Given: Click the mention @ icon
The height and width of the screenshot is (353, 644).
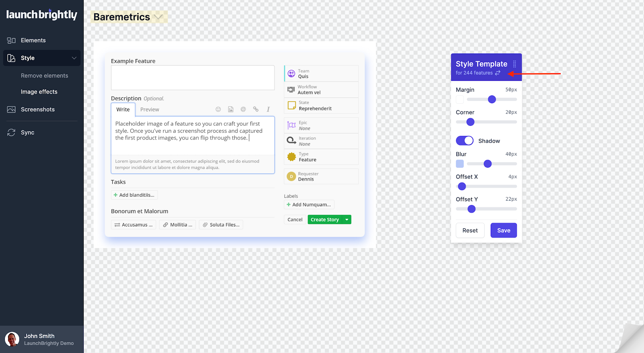Looking at the screenshot, I should point(243,109).
